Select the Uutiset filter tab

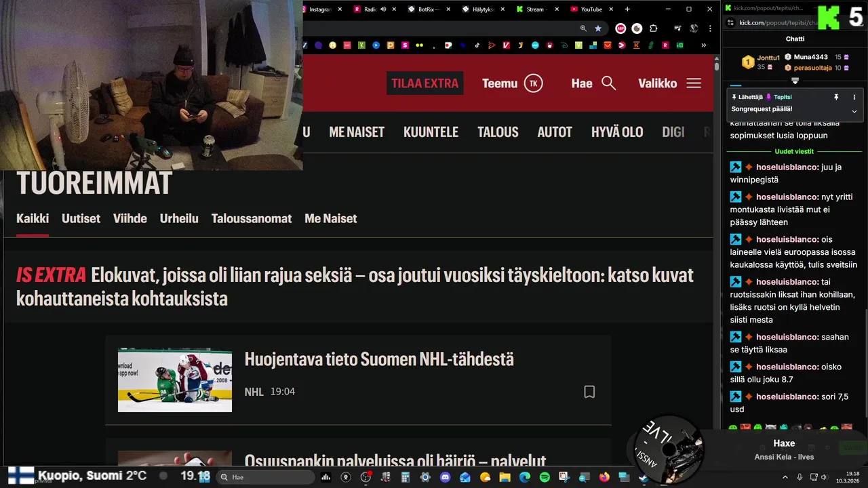81,218
